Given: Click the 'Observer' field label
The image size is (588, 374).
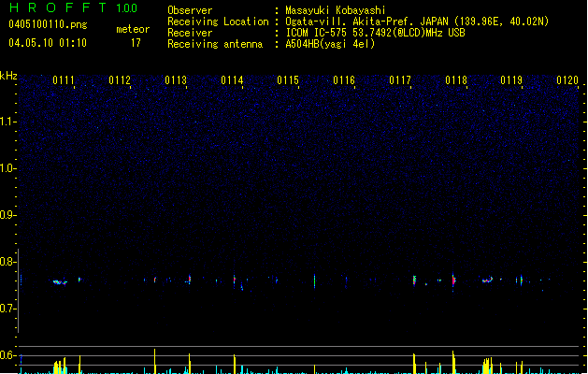Looking at the screenshot, I should click(x=190, y=10).
